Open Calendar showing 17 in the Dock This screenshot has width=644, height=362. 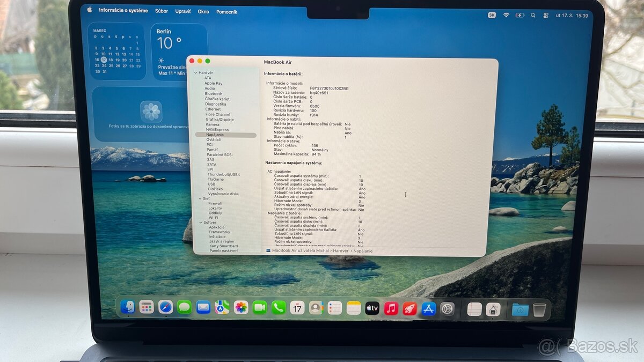click(x=297, y=307)
